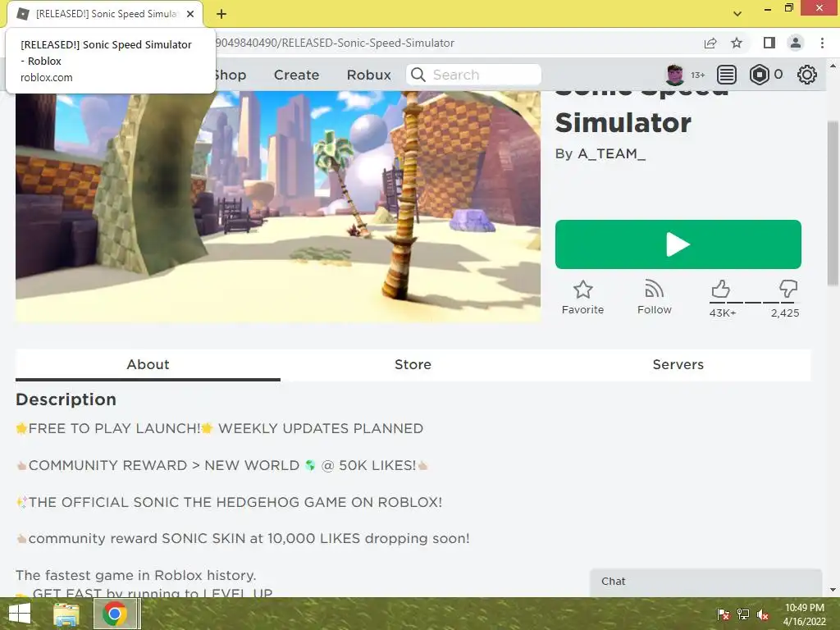Viewport: 840px width, 630px height.
Task: Bookmark this page with the star icon
Action: pos(737,43)
